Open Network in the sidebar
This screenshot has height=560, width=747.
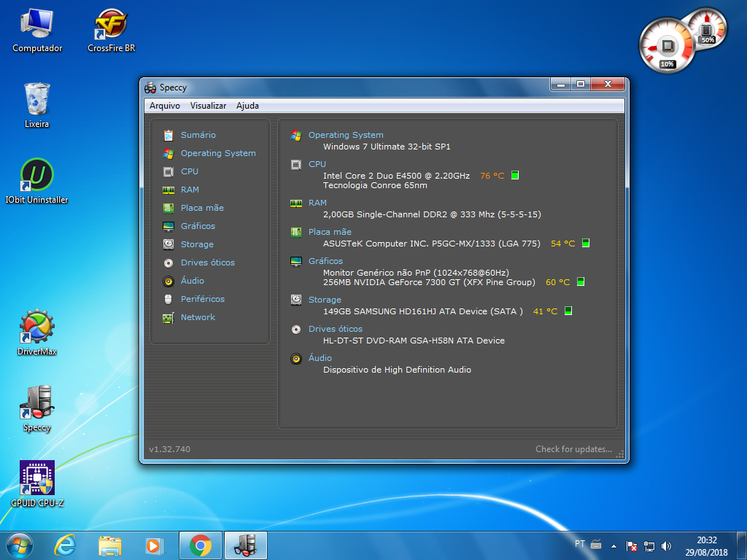(198, 317)
